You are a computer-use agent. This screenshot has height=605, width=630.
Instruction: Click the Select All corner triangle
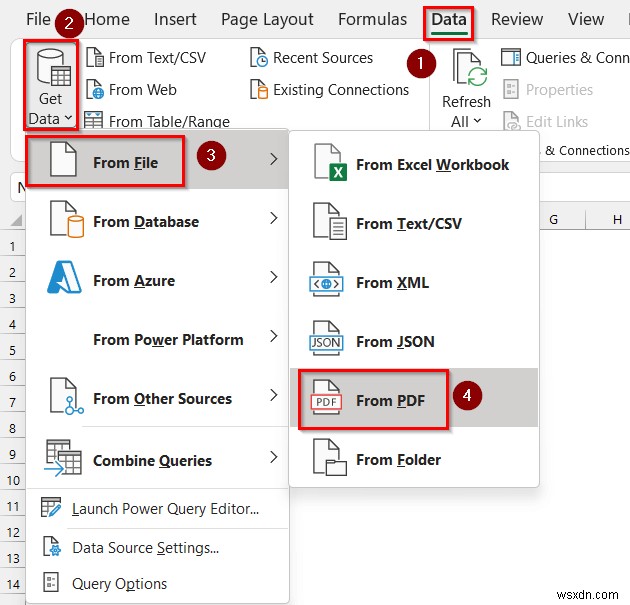point(16,220)
